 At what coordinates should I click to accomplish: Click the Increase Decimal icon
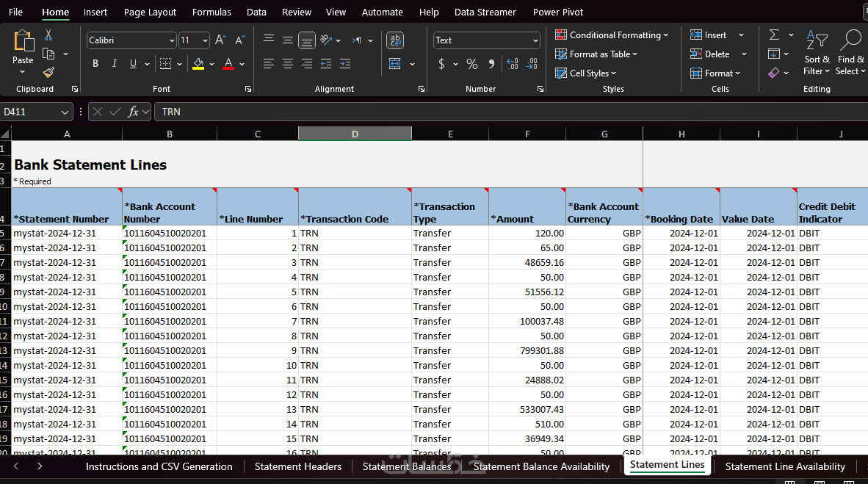[x=512, y=64]
